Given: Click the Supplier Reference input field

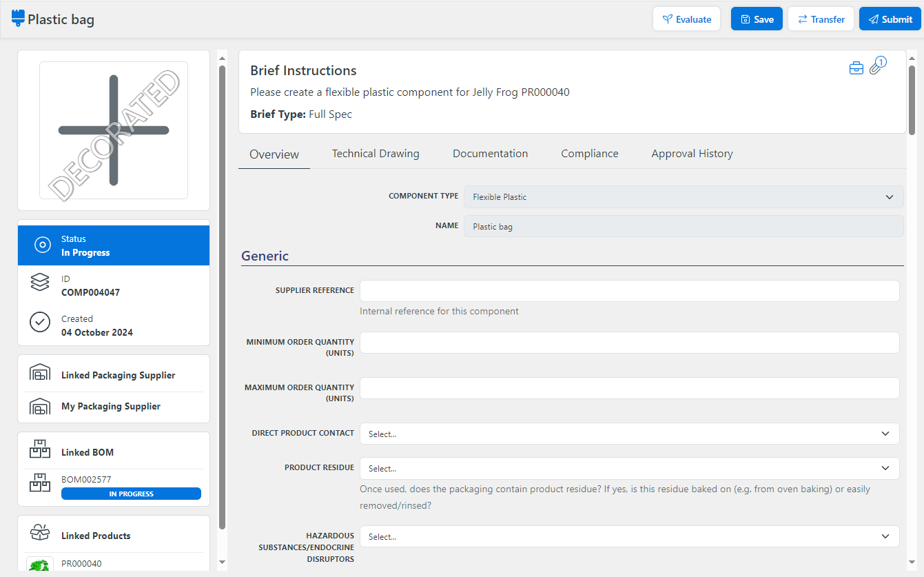Looking at the screenshot, I should click(628, 290).
